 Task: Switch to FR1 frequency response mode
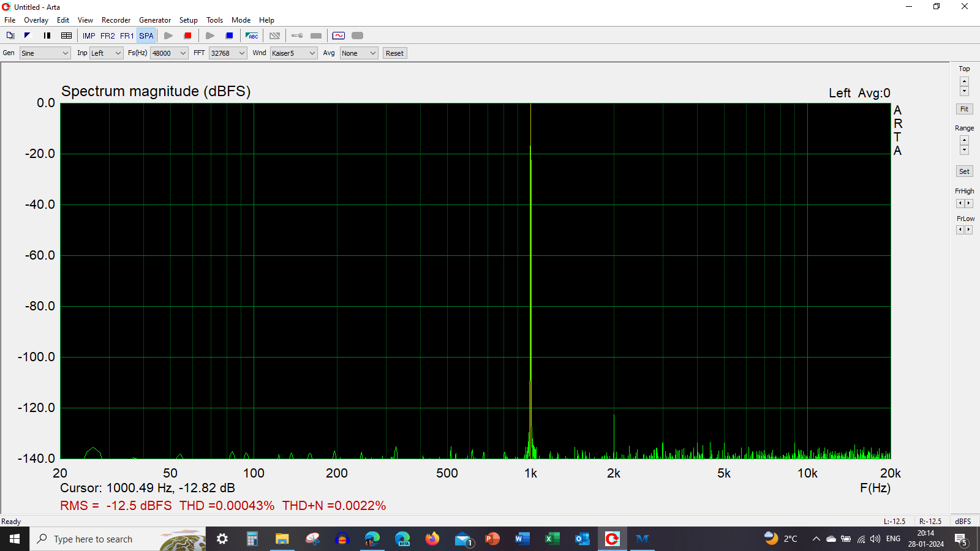click(127, 36)
